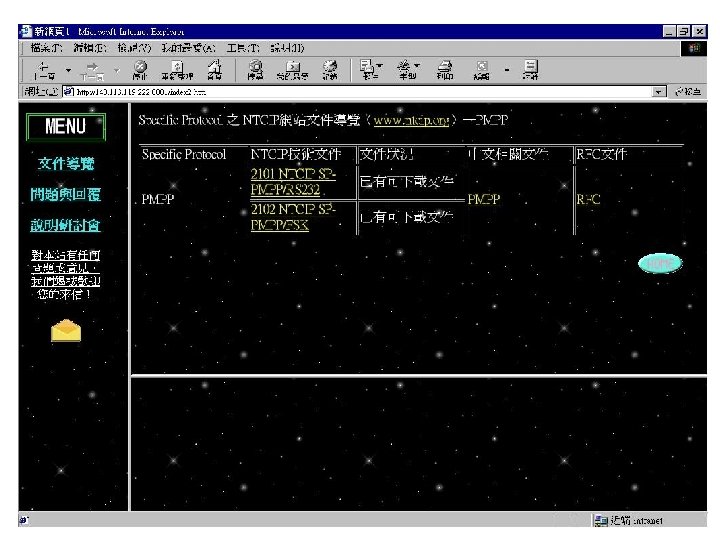Open the www.ntcip.org hyperlink
Viewport: 720px width, 540px height.
(411, 120)
